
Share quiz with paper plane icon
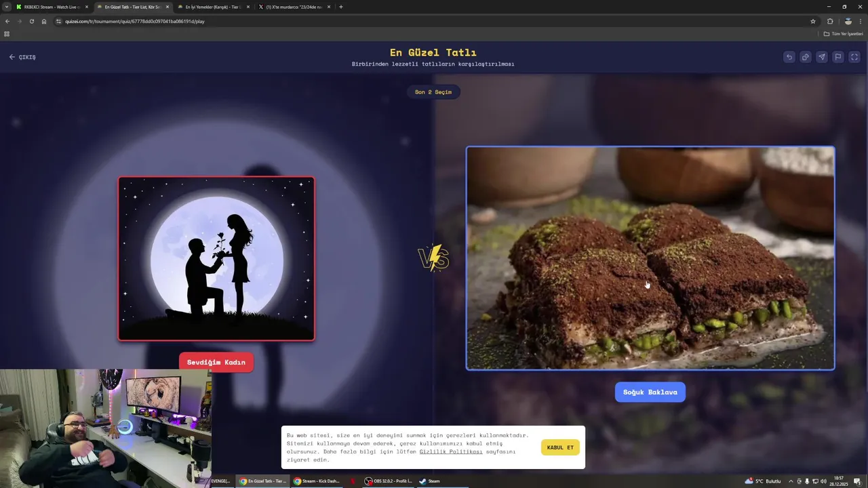point(822,57)
